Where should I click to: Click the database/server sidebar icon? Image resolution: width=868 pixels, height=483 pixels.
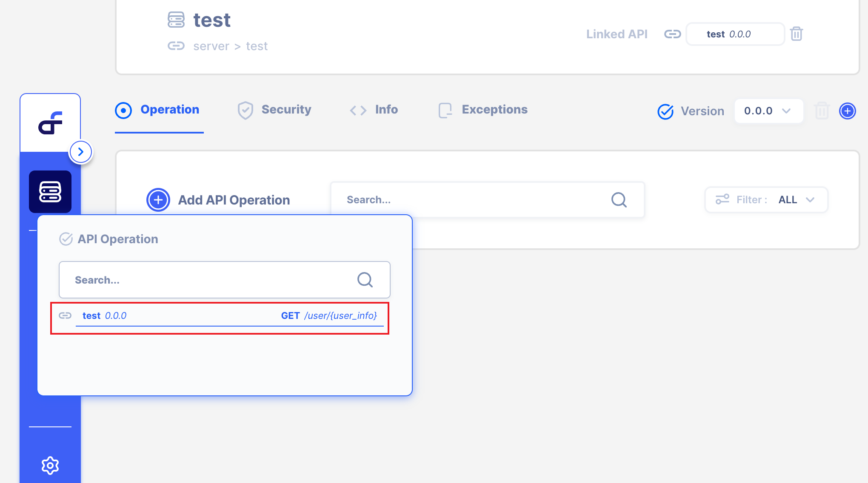50,190
